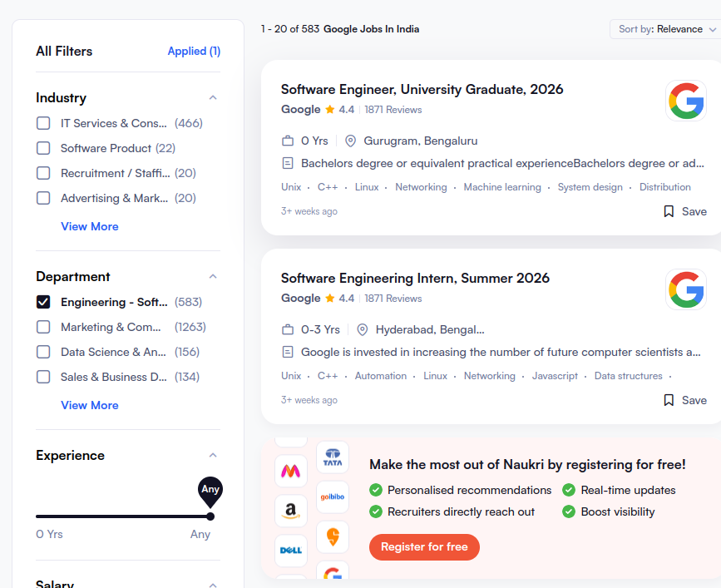Click briefcase icon beside 0-3 Yrs
This screenshot has height=588, width=721.
288,329
